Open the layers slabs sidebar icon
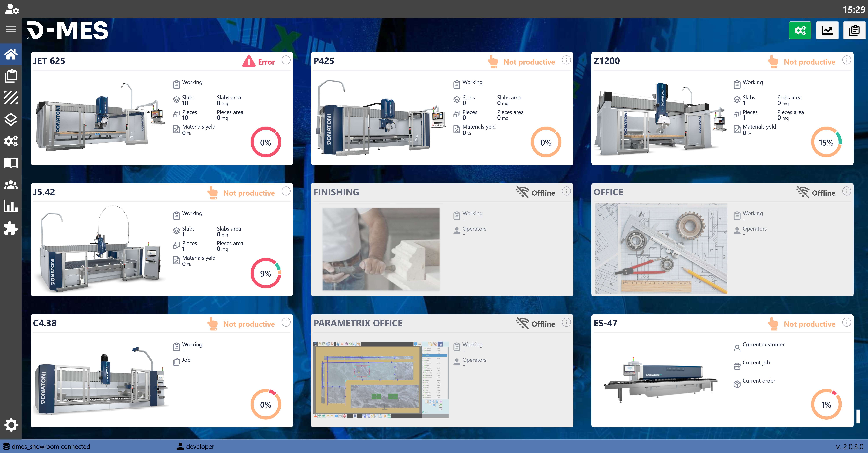 (x=11, y=119)
